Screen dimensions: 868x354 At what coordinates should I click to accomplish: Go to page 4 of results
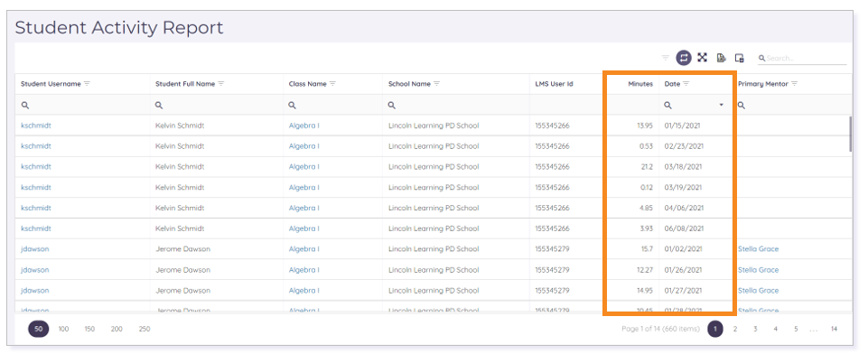point(776,329)
